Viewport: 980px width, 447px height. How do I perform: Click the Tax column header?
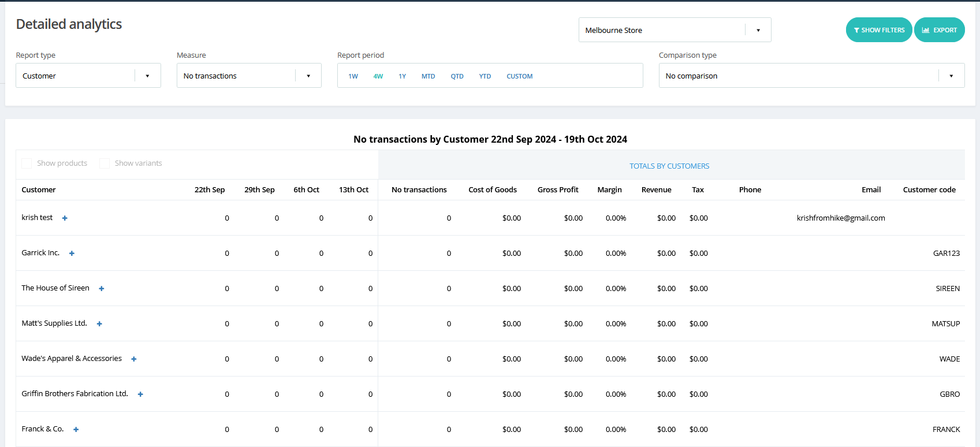698,189
